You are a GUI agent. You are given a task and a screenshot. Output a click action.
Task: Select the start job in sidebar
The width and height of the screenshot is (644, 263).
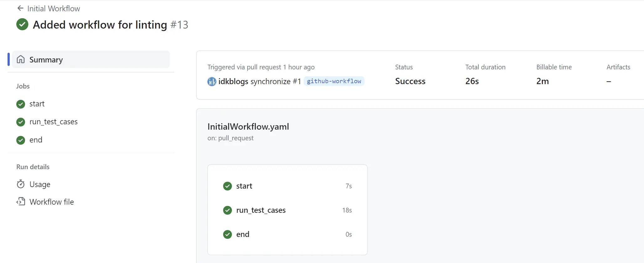(37, 104)
